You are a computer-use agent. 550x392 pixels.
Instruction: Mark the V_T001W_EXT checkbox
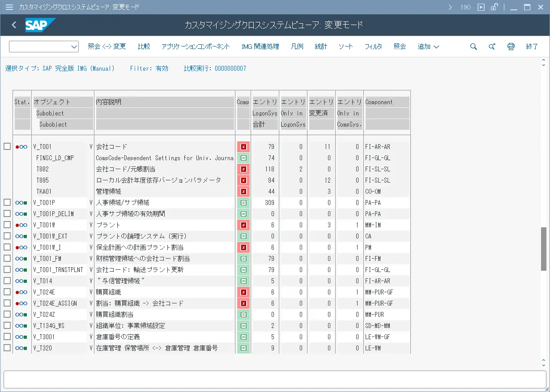7,236
